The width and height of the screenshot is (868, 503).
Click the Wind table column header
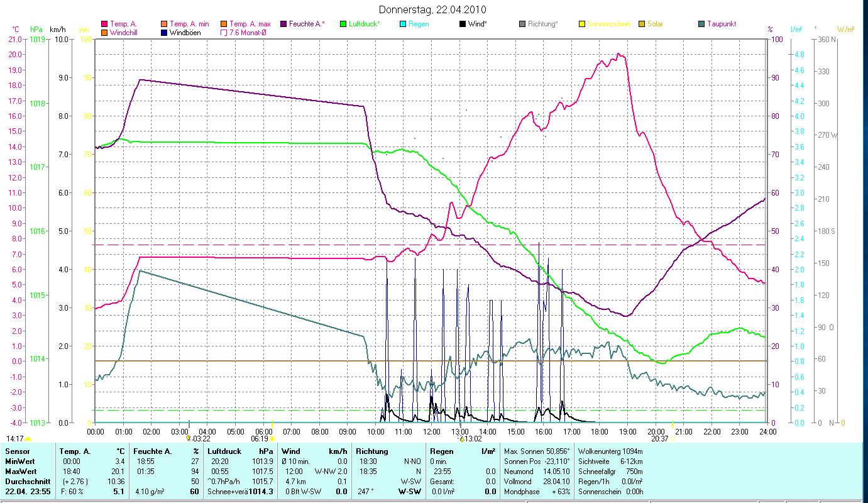(x=291, y=451)
